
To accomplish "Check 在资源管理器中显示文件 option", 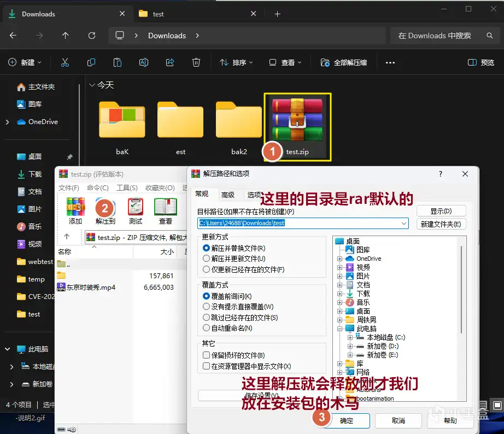I will click(x=207, y=366).
